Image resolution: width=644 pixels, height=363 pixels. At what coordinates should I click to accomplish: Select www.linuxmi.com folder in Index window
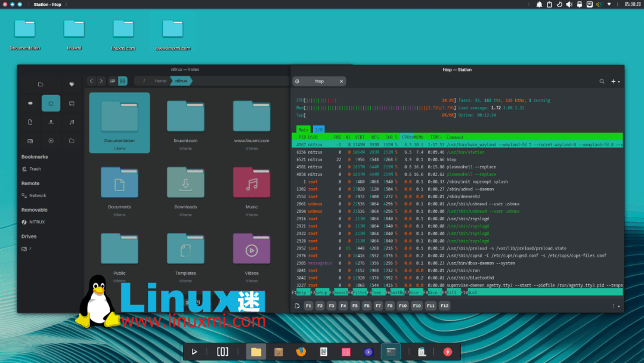pos(252,123)
